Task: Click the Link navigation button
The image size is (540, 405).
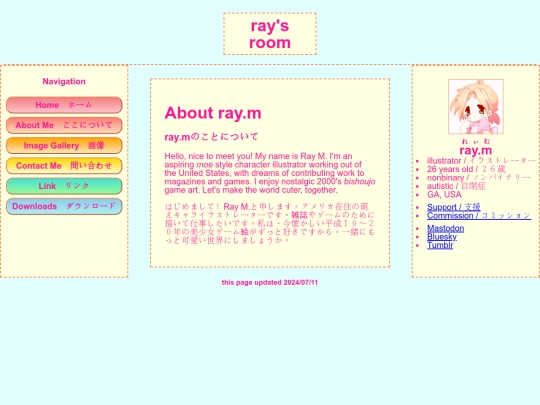Action: click(x=64, y=186)
